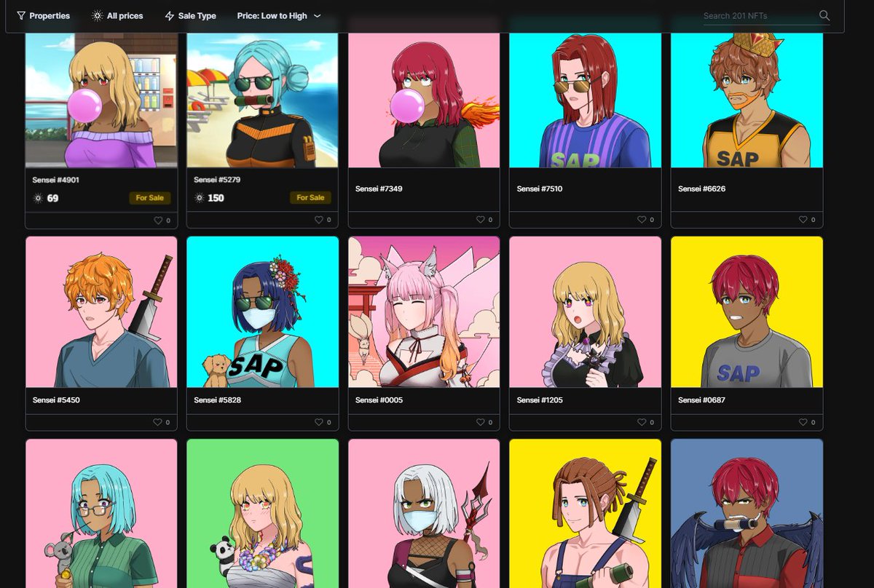Like Sensei #0005 with heart icon
Image resolution: width=874 pixels, height=588 pixels.
481,422
